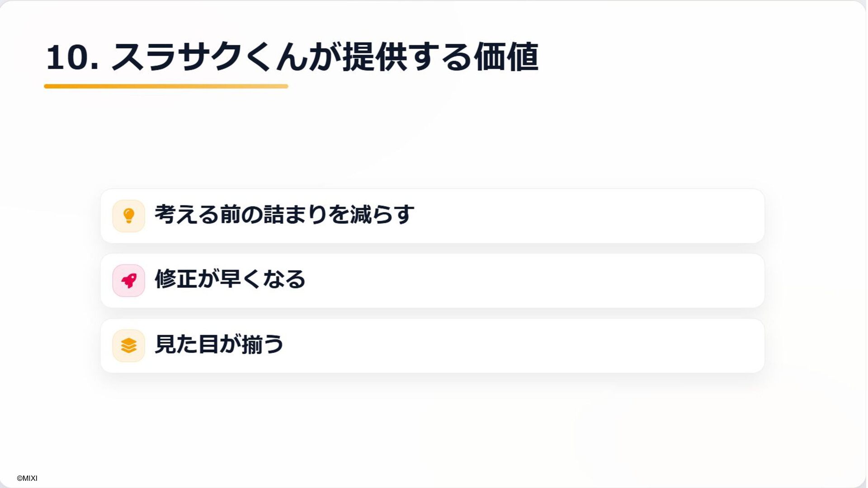
Task: Click the word 減らす in the first card
Action: click(x=382, y=215)
